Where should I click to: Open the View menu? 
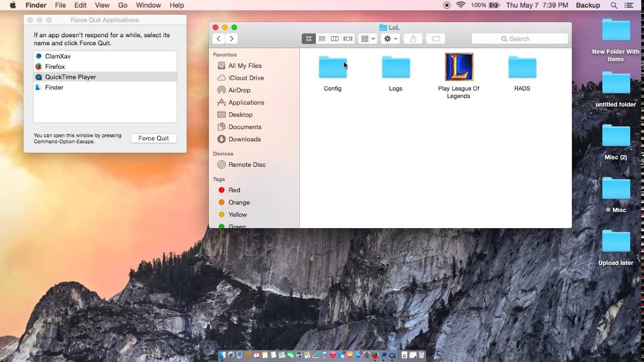coord(102,5)
